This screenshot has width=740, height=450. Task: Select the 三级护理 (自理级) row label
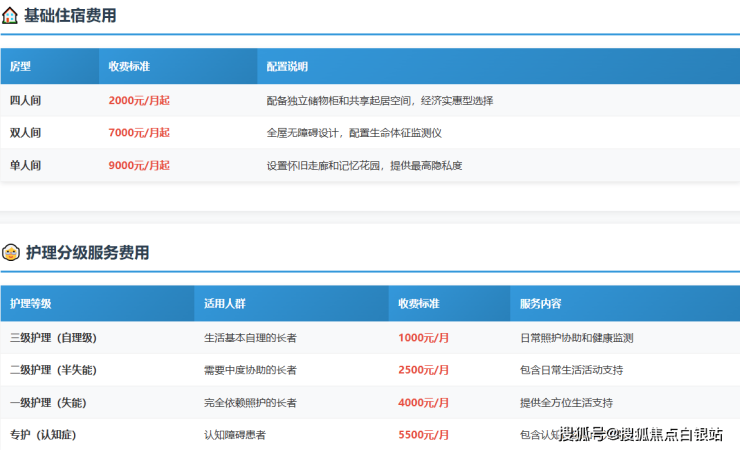[53, 338]
